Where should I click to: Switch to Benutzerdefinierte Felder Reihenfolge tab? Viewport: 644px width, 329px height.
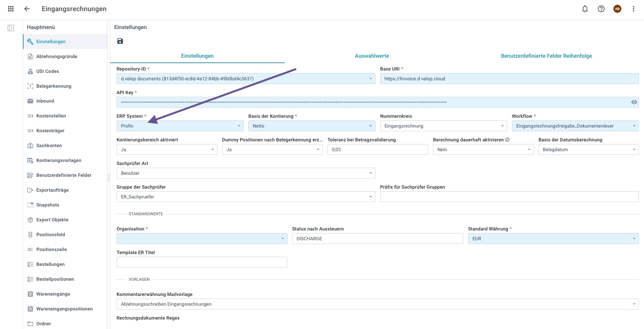coord(546,56)
